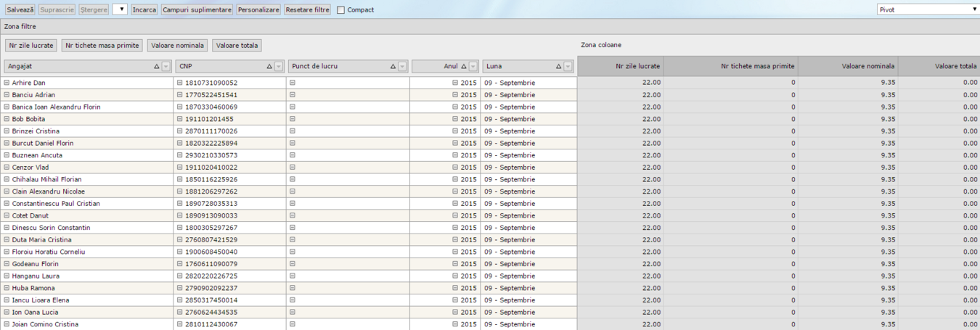Screen dimensions: 980x330
Task: Open the Pivot view selector
Action: tap(927, 9)
